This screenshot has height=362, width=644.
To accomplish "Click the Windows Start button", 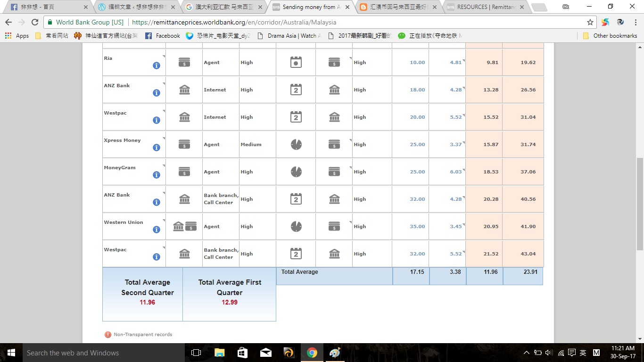I will click(11, 353).
